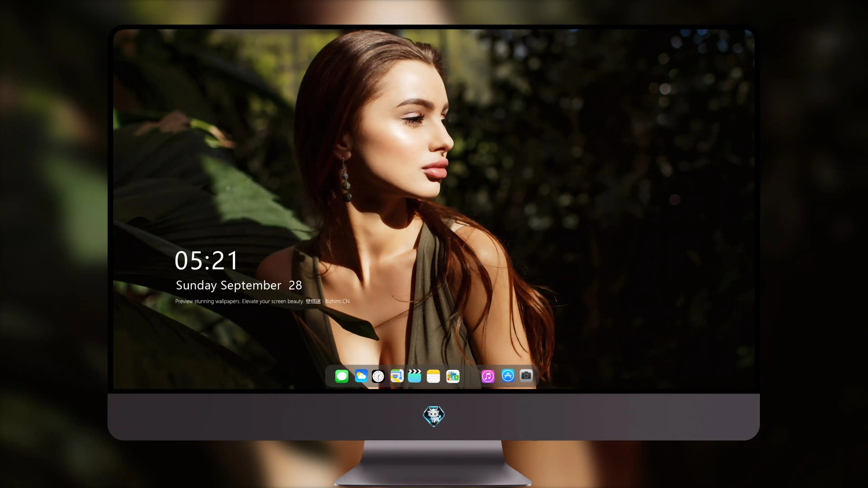
Task: Open the Weather app icon
Action: [x=361, y=376]
